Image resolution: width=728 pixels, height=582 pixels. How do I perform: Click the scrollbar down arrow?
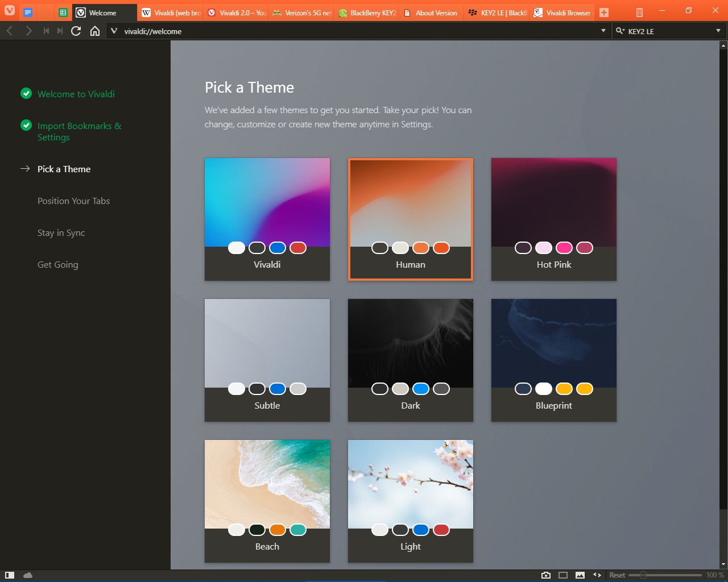pos(723,564)
